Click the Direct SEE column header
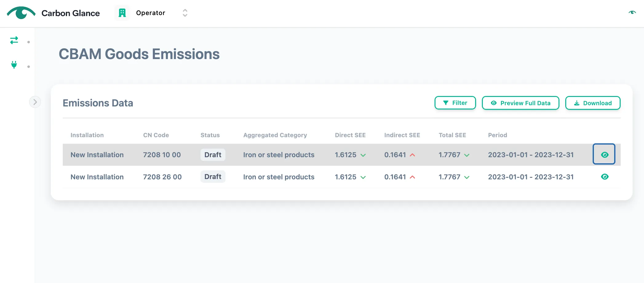Viewport: 644px width, 283px height. point(350,135)
